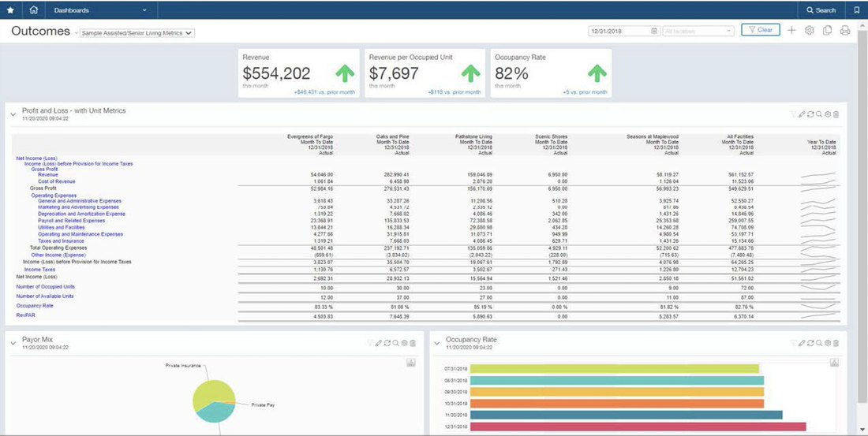Click the Search button in top bar
868x436 pixels.
[821, 10]
